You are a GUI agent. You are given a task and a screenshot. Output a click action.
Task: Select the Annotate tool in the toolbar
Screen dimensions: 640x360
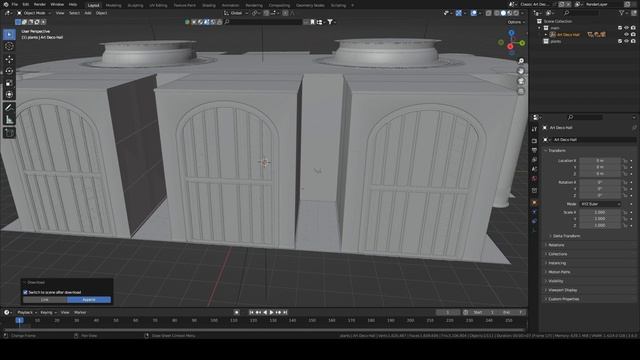coord(9,108)
